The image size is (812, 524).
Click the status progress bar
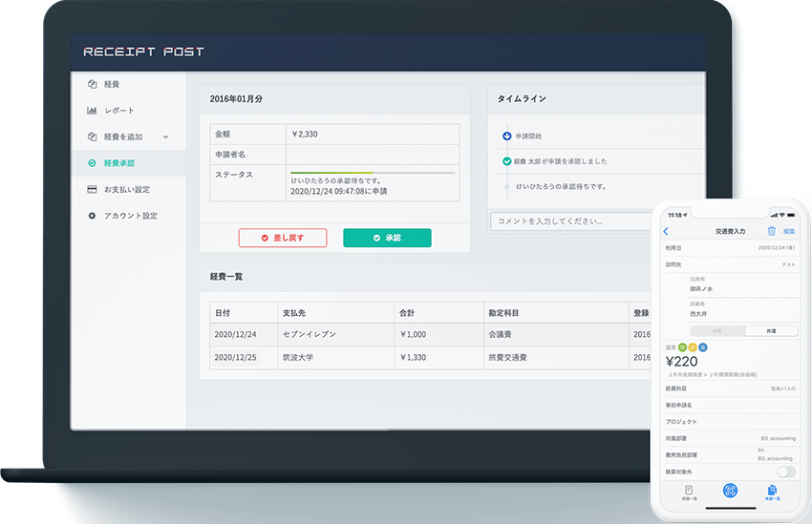[x=372, y=173]
